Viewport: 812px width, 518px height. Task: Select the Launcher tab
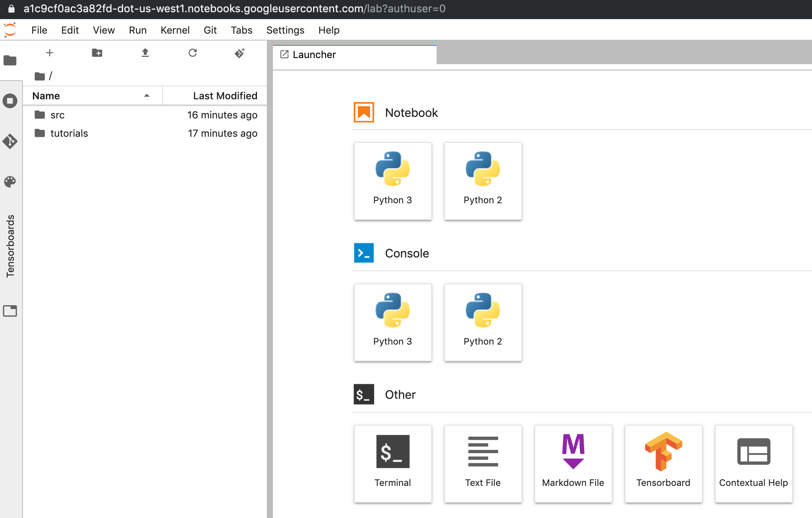(314, 55)
